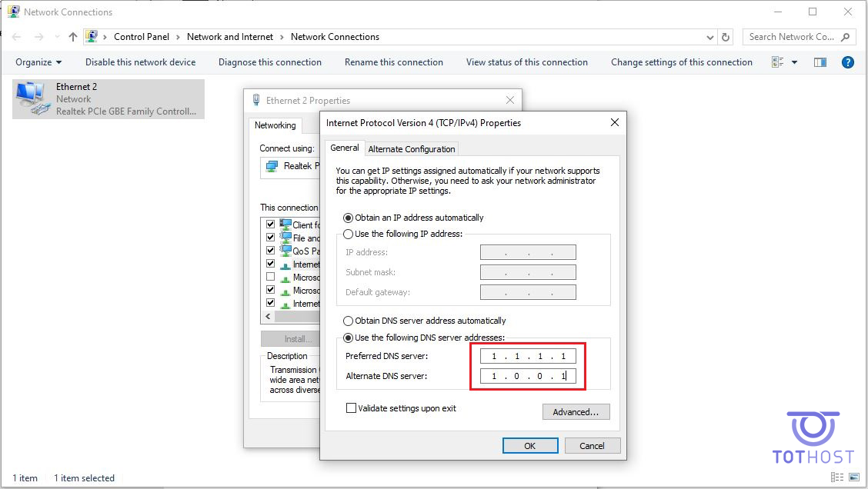
Task: Select the Ethernet 2 adapter icon
Action: (x=31, y=98)
